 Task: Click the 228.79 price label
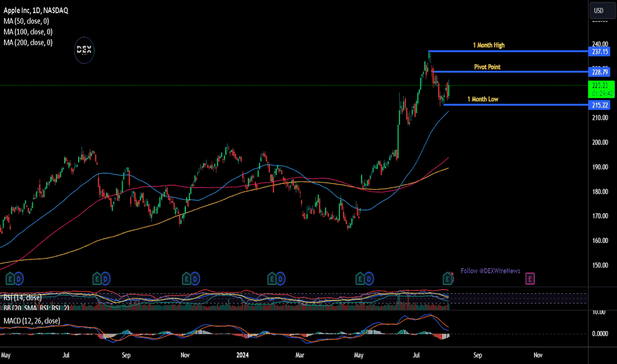point(600,72)
